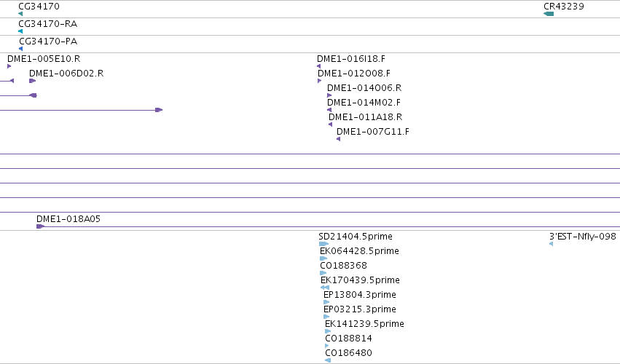The width and height of the screenshot is (620, 364).
Task: Click the CG34170-PA protein label
Action: click(x=48, y=41)
